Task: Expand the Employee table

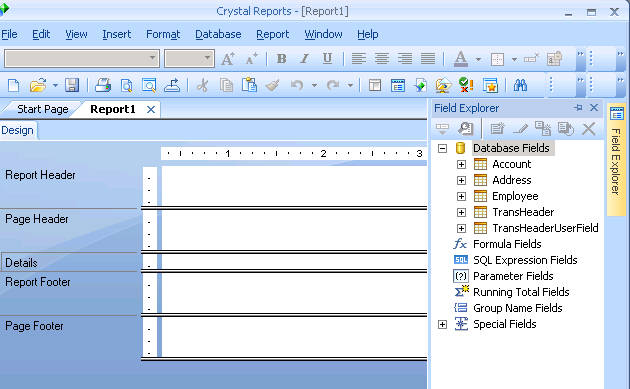Action: (461, 197)
